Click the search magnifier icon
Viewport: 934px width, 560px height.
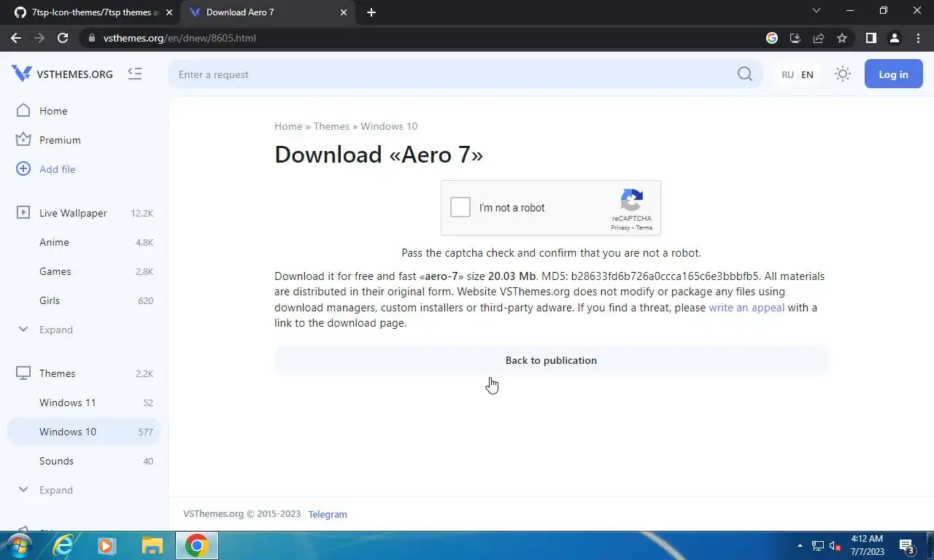pos(744,74)
